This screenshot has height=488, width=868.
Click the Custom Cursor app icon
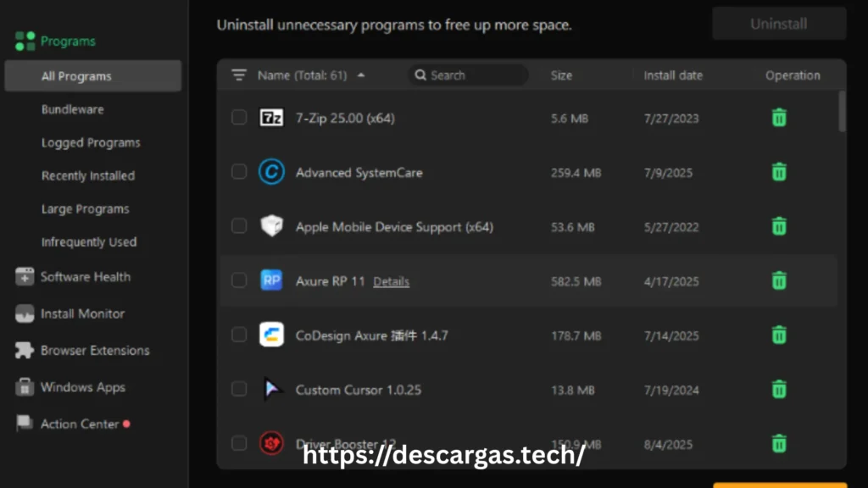coord(271,389)
